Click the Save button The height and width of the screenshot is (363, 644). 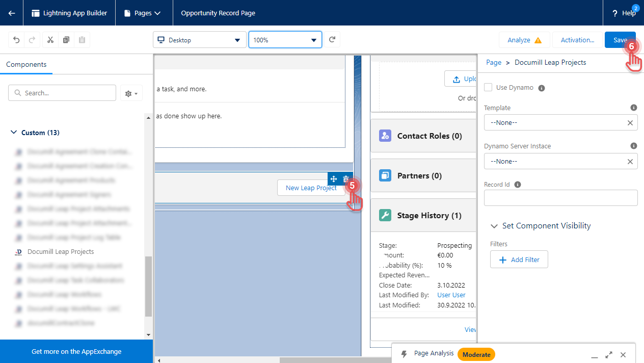coord(620,39)
